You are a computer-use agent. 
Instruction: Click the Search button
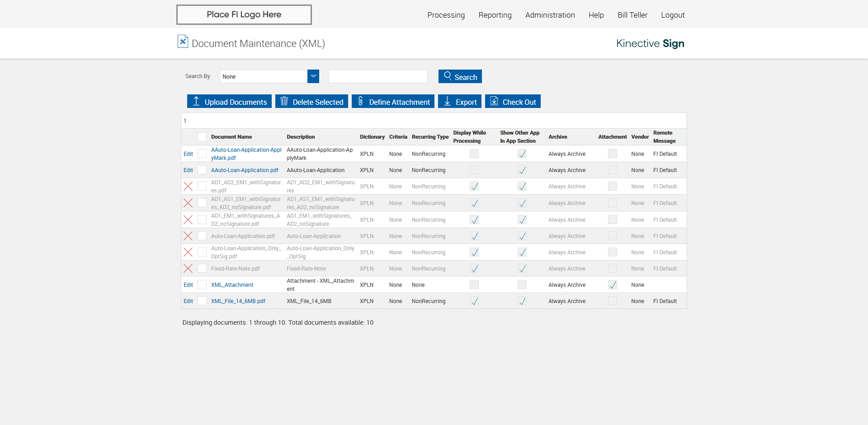[x=460, y=76]
